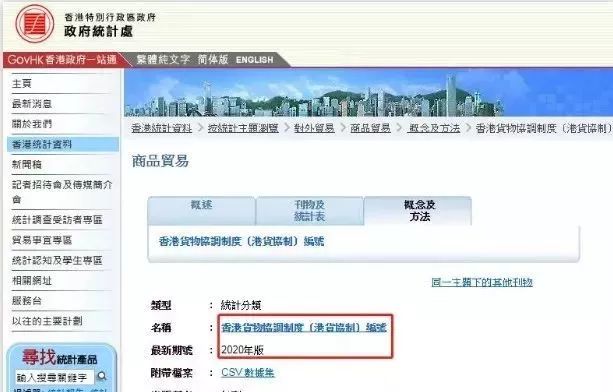
Task: Click the 輸入搜尋關鍵字 search field
Action: click(55, 377)
